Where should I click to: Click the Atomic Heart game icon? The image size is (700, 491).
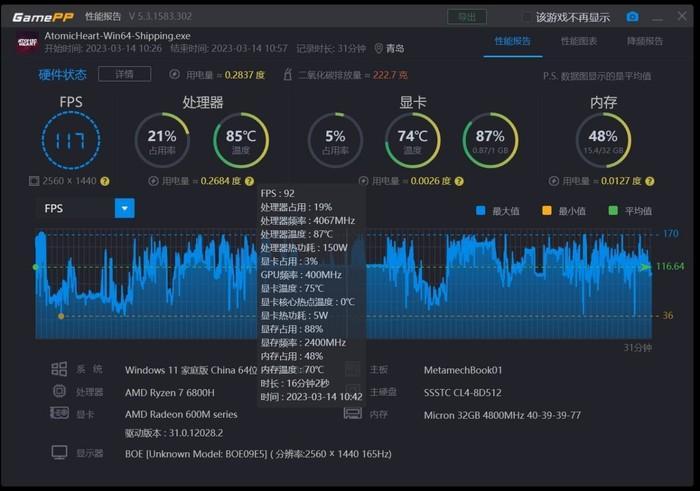pyautogui.click(x=28, y=42)
